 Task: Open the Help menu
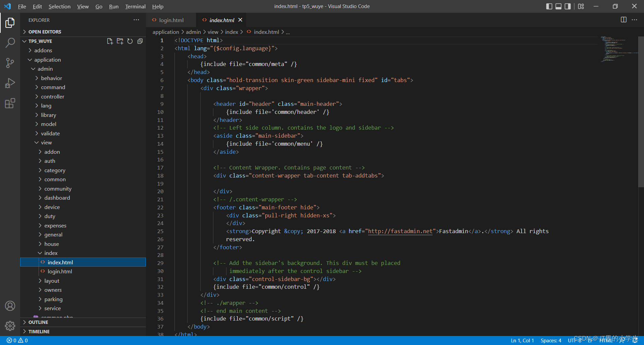click(158, 6)
